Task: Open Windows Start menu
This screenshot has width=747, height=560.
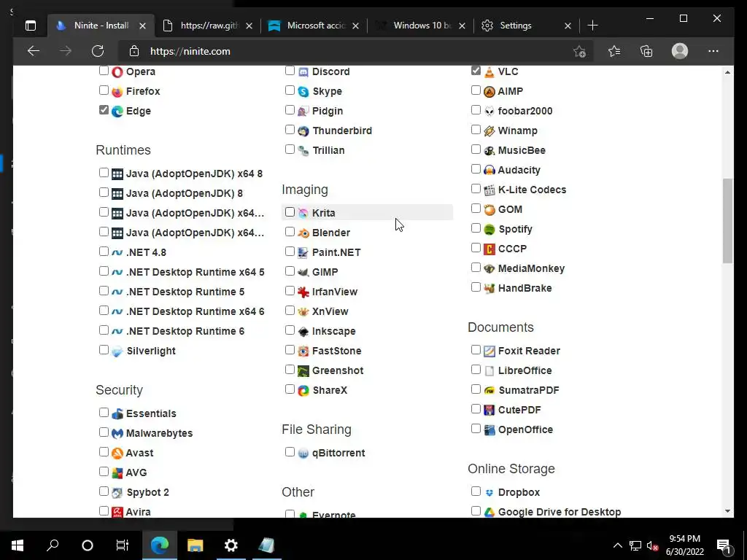Action: [x=18, y=545]
